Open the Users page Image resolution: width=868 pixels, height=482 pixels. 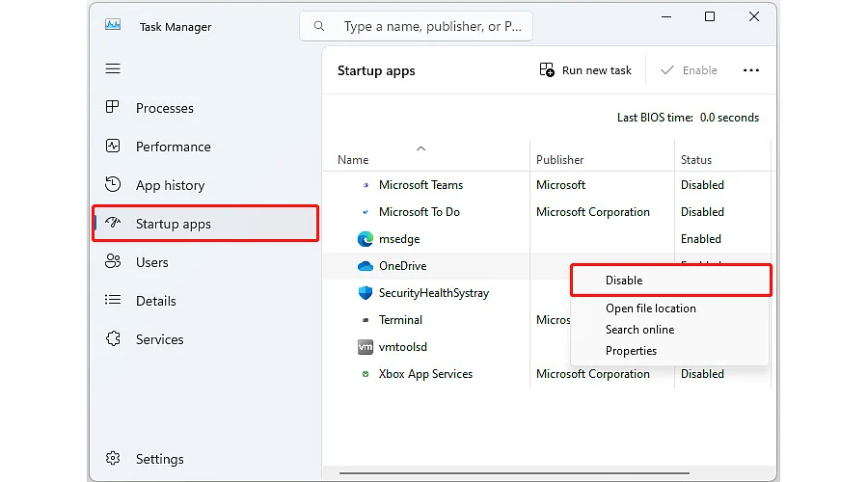tap(204, 262)
